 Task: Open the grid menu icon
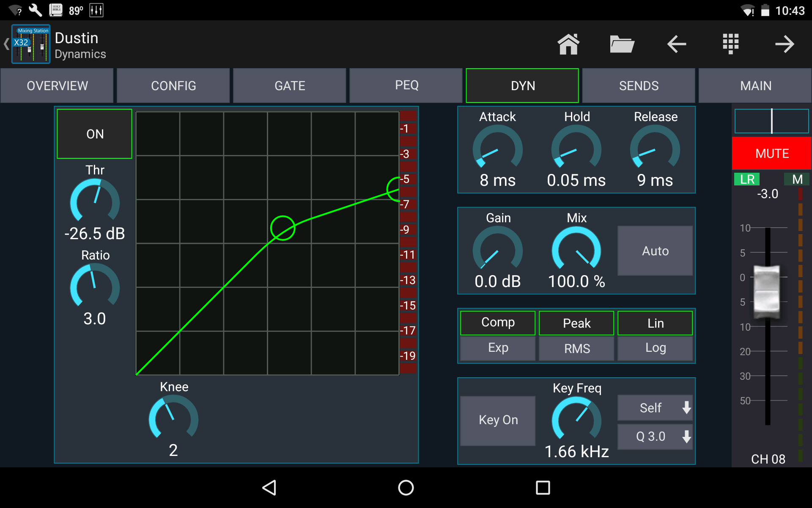coord(730,44)
